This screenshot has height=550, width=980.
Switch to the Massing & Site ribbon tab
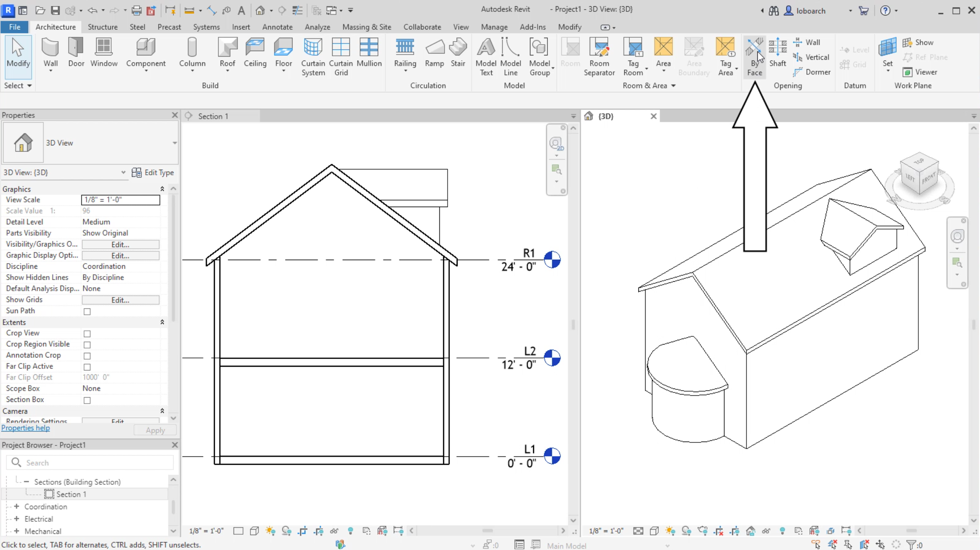click(366, 27)
